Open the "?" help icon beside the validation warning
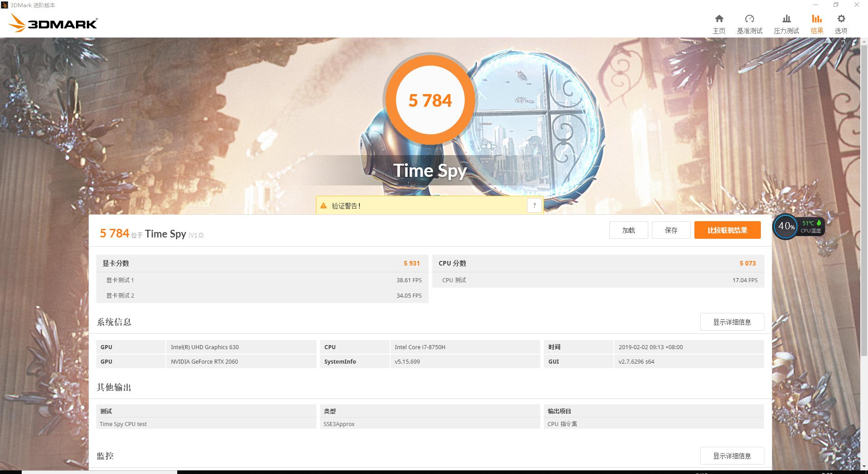 point(534,205)
